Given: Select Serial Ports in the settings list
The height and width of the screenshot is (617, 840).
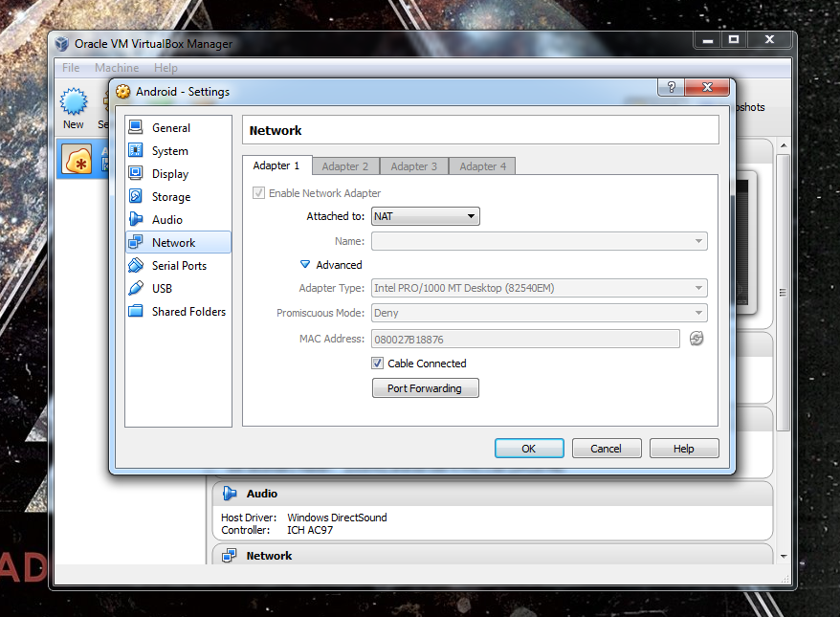Looking at the screenshot, I should (178, 266).
